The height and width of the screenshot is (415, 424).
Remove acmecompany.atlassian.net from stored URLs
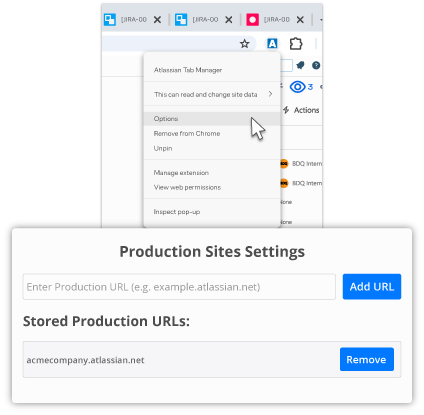(x=367, y=359)
